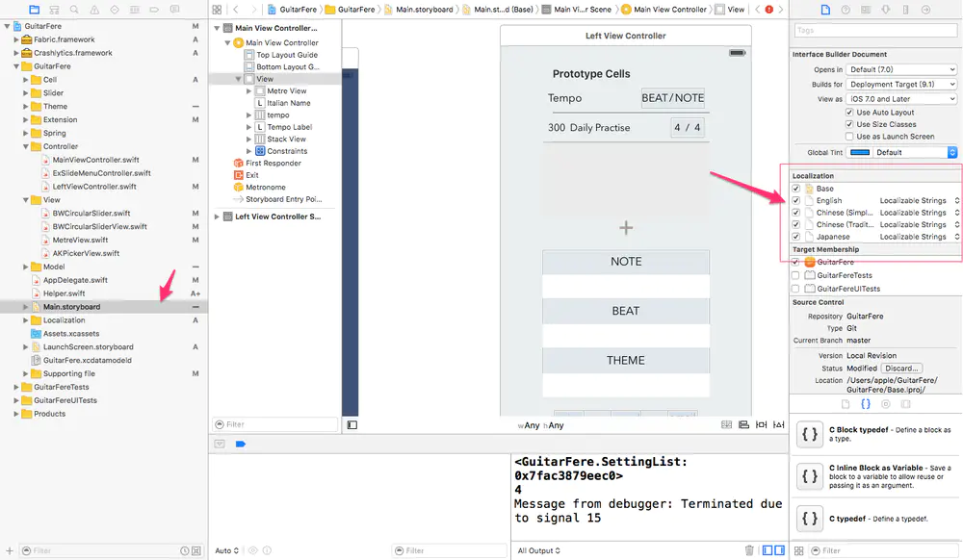Open View as iOS 7.0 dropdown
This screenshot has width=963, height=560.
point(901,99)
